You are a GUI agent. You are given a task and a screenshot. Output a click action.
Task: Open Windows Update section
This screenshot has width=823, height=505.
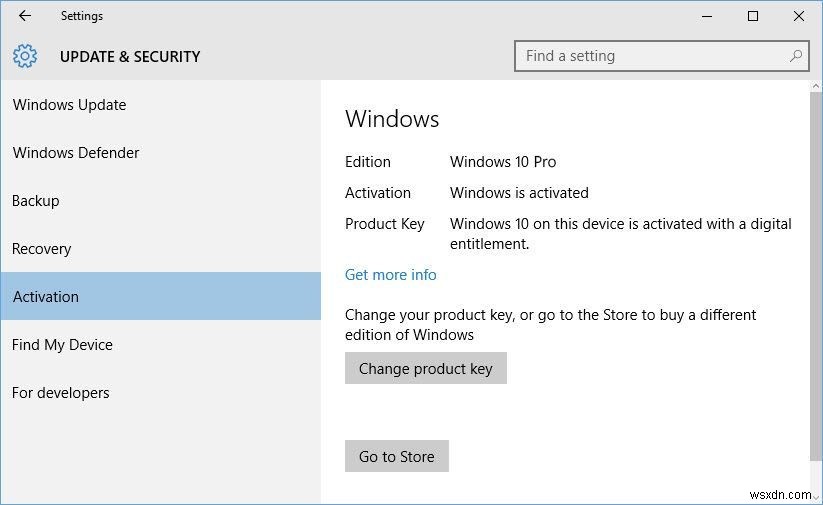(161, 104)
